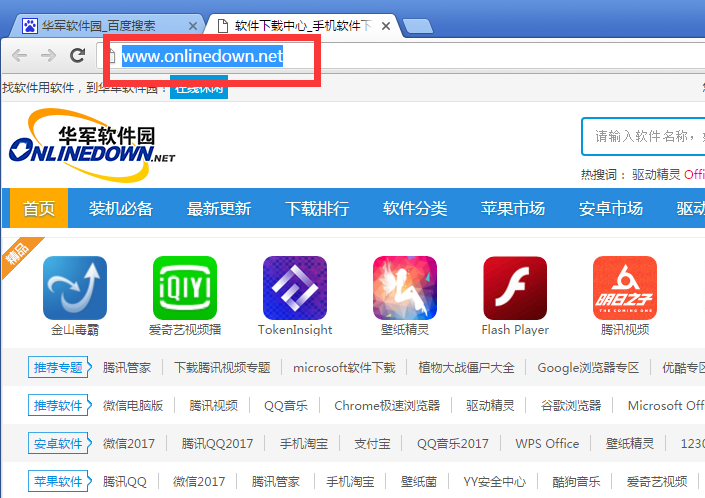
Task: Click hot search term 驱动精灵 under search box
Action: 656,174
